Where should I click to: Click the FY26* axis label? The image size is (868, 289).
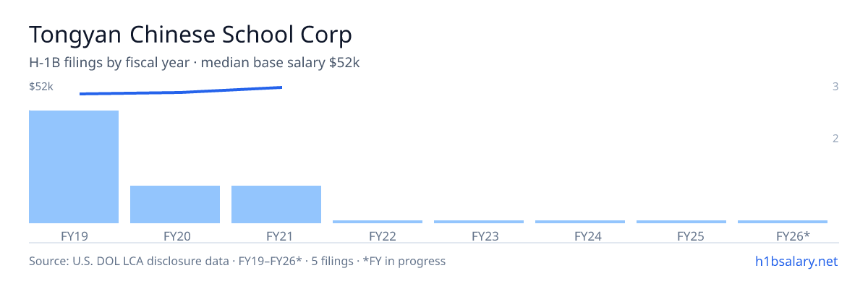coord(793,236)
